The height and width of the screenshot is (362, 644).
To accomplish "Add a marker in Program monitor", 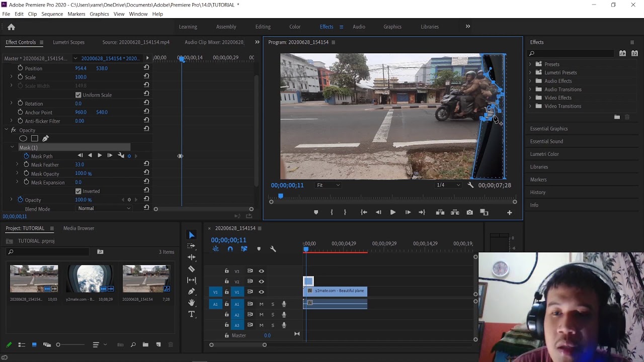I will click(316, 212).
